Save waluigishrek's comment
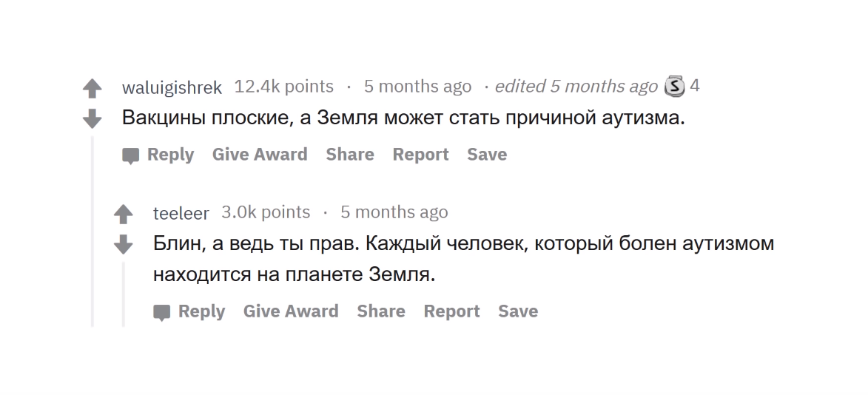The width and height of the screenshot is (868, 395). (487, 155)
